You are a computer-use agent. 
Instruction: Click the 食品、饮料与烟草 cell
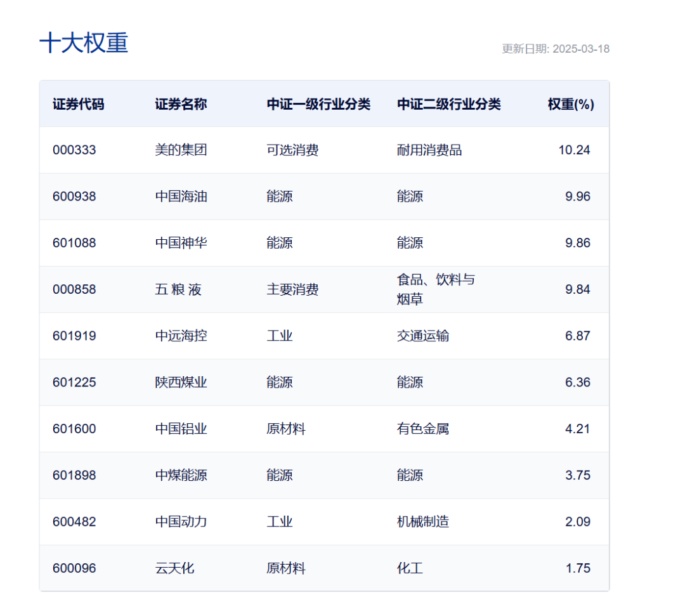pyautogui.click(x=436, y=289)
